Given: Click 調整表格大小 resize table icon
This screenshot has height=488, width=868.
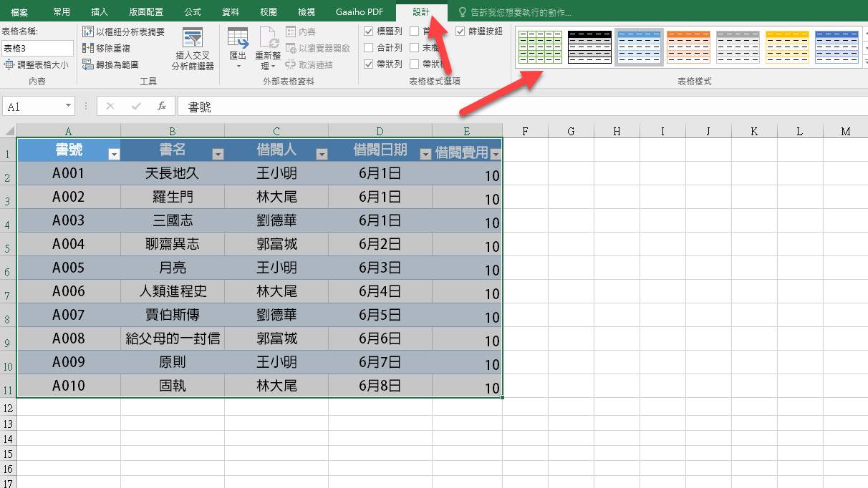Looking at the screenshot, I should pyautogui.click(x=9, y=64).
